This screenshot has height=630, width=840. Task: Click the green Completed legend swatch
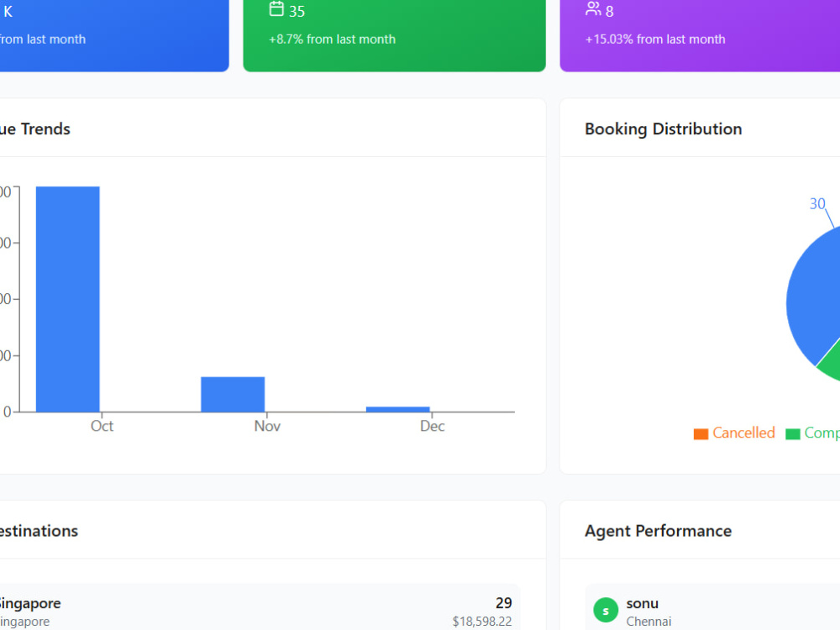[x=792, y=433]
